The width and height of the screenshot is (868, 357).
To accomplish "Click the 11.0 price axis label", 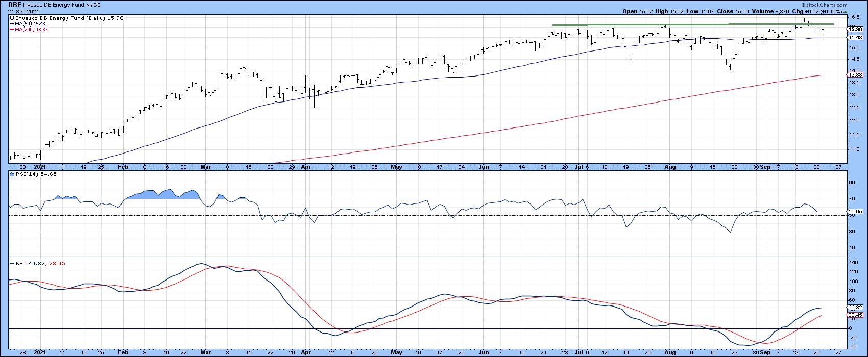I will pos(854,149).
